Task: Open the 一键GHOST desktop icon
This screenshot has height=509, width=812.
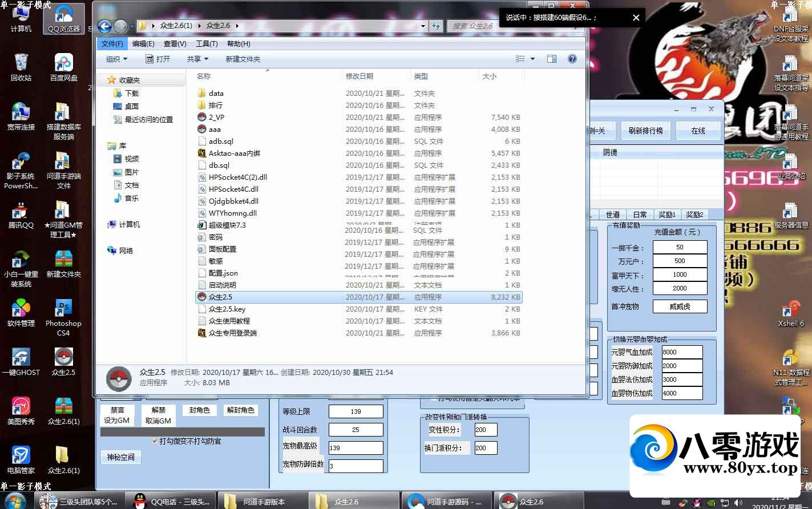Action: tap(21, 362)
